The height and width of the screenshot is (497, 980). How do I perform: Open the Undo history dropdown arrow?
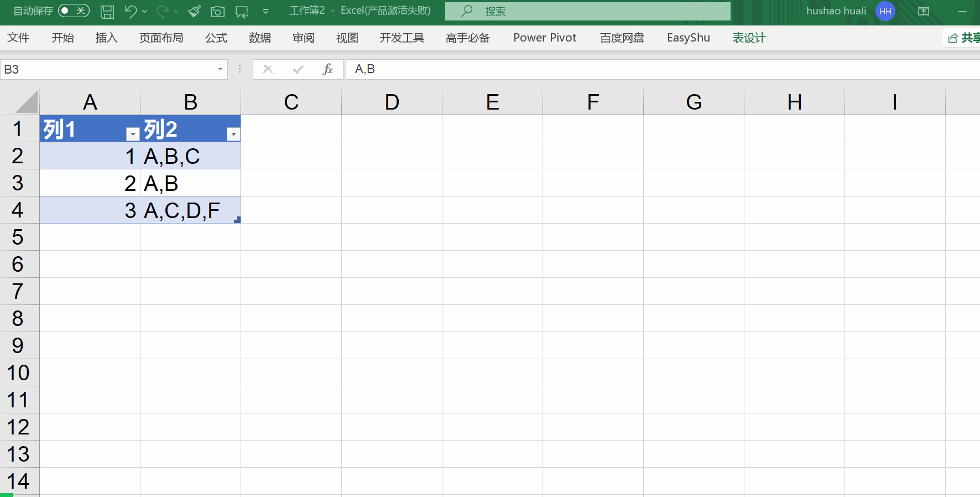(x=145, y=11)
